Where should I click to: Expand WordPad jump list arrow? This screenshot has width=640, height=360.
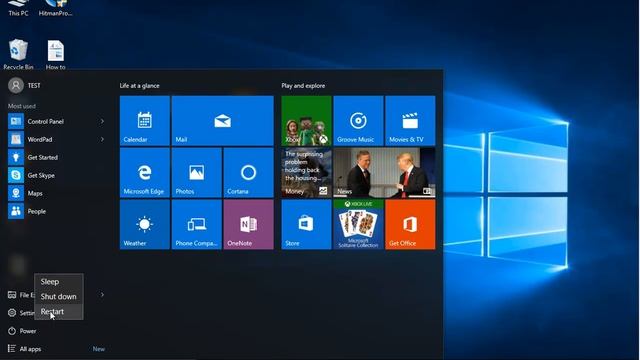click(102, 139)
